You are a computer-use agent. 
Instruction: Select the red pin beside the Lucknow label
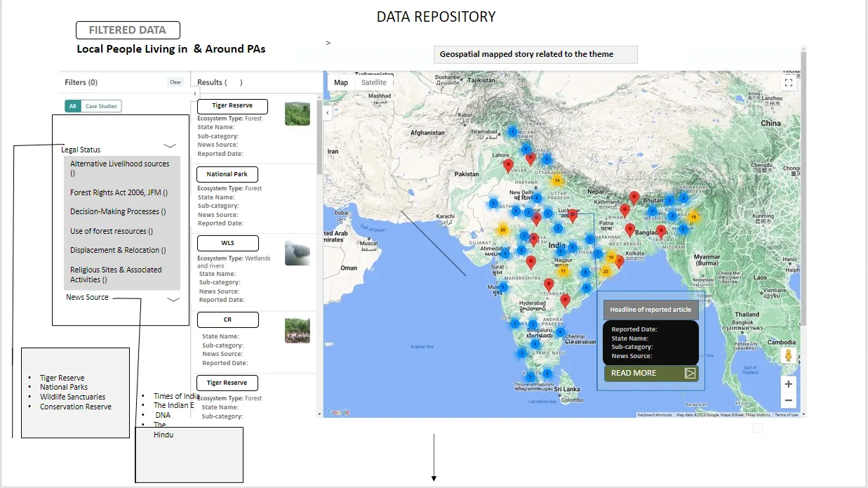[x=573, y=216]
